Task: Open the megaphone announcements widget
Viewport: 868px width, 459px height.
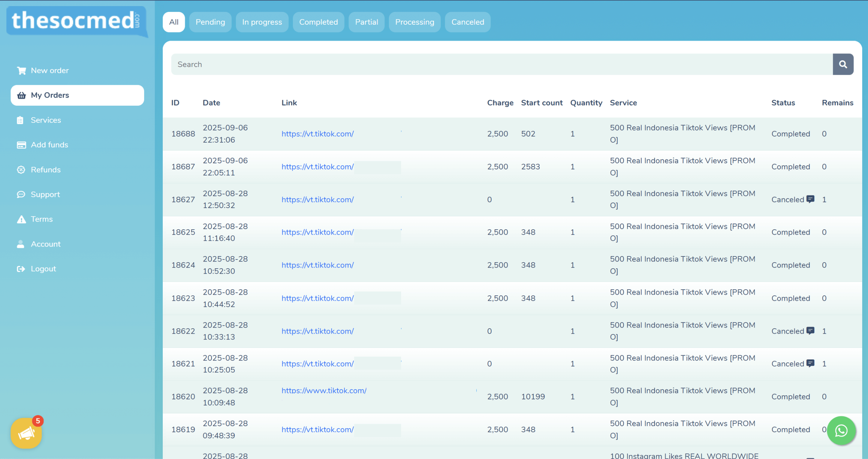Action: (26, 433)
